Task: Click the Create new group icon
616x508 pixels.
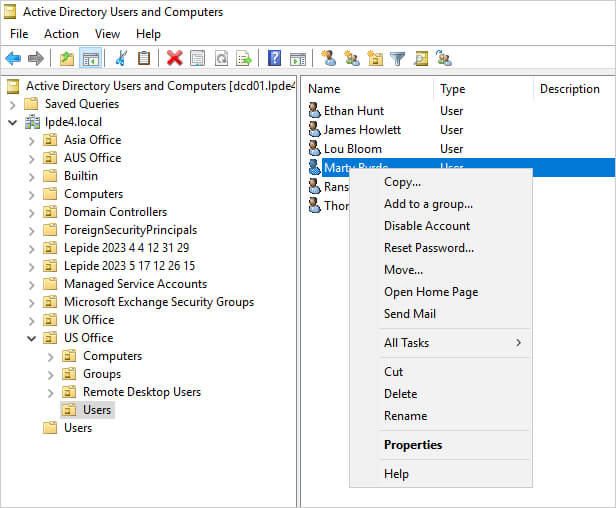Action: tap(352, 59)
